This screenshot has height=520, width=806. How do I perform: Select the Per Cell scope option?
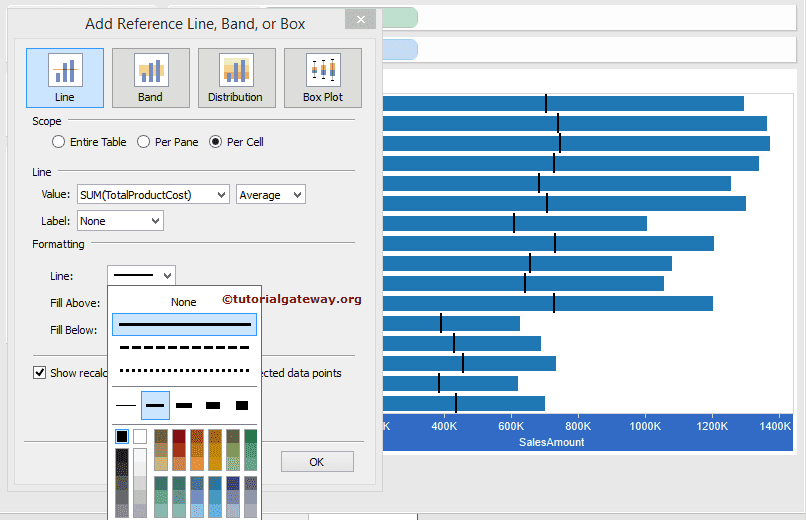[x=215, y=142]
